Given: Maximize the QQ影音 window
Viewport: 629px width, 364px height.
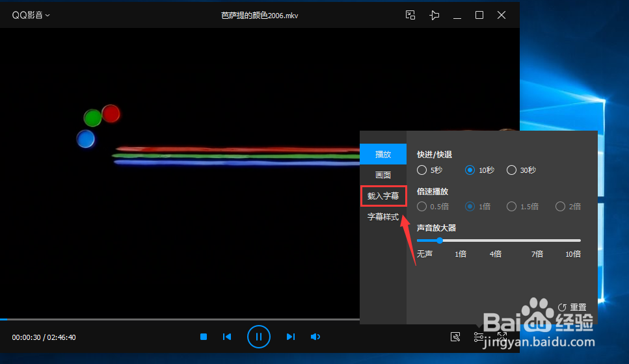Looking at the screenshot, I should pyautogui.click(x=479, y=15).
